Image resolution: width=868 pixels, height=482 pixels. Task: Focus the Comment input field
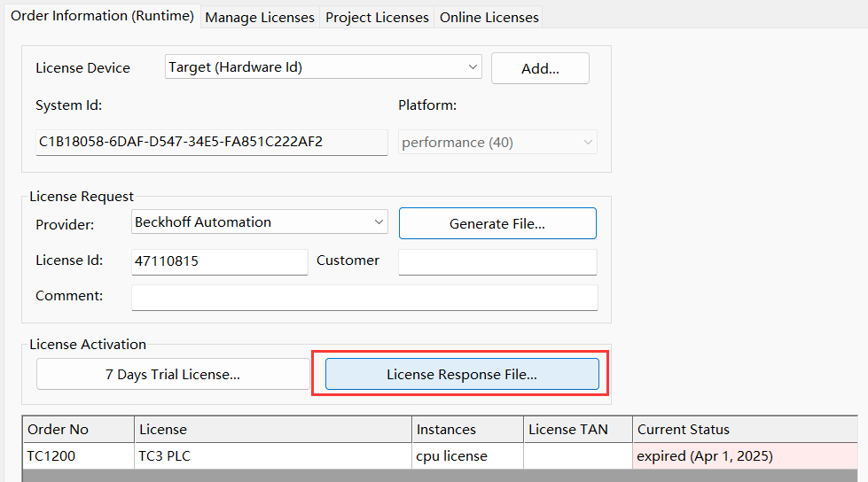(364, 297)
